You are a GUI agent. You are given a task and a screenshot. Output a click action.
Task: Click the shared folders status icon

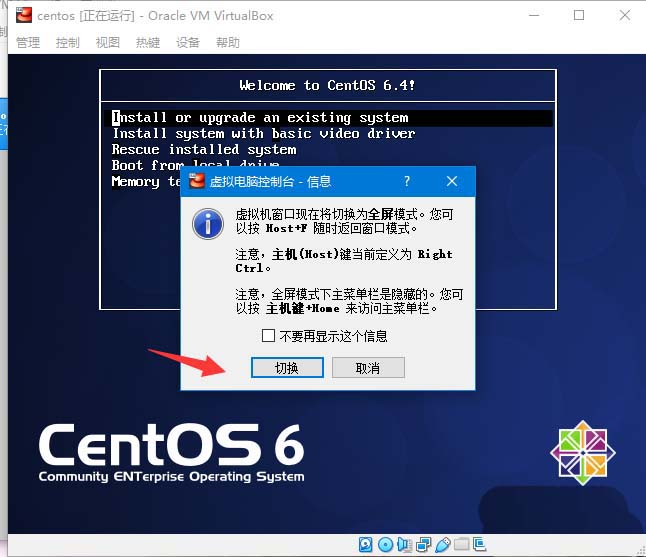point(462,545)
